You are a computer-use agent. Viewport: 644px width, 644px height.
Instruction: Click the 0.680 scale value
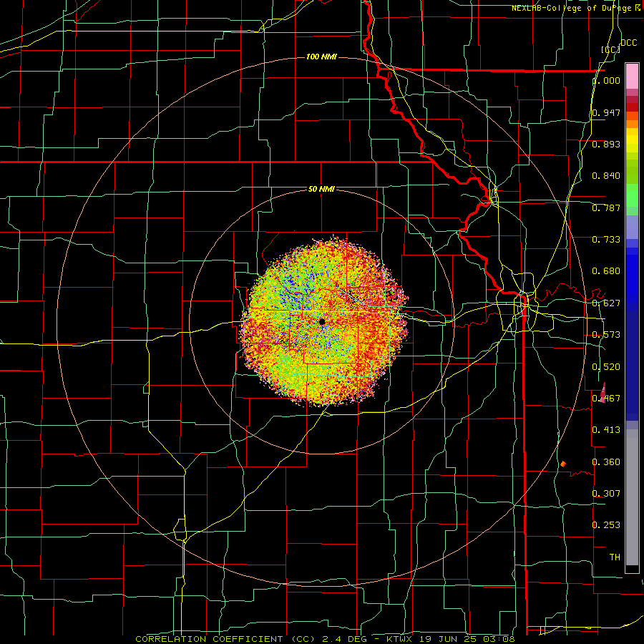(x=606, y=271)
